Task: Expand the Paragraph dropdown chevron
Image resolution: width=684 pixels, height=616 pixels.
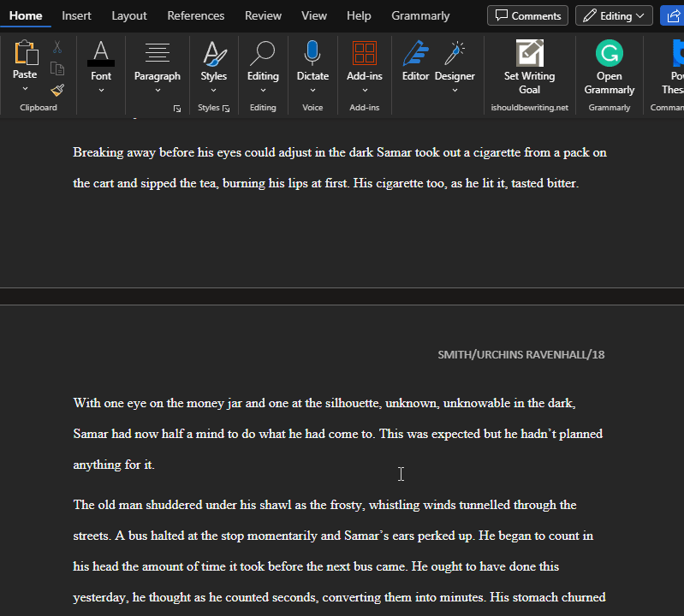Action: [x=158, y=90]
